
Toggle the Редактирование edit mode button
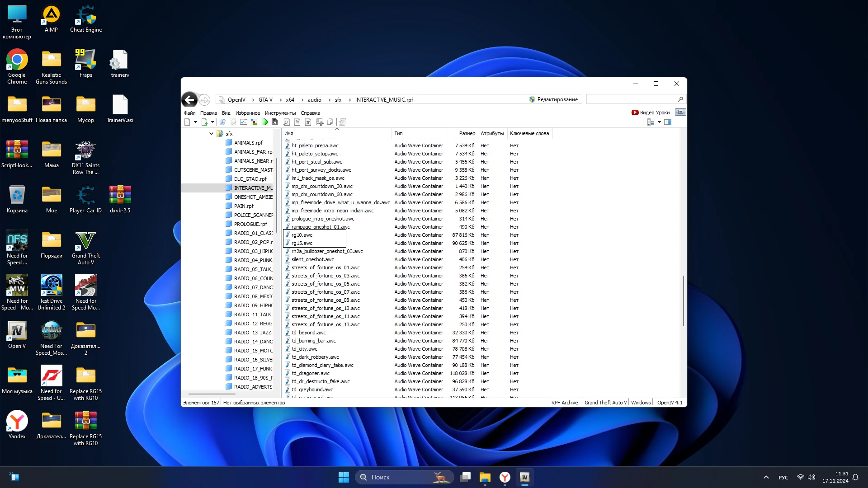coord(553,99)
